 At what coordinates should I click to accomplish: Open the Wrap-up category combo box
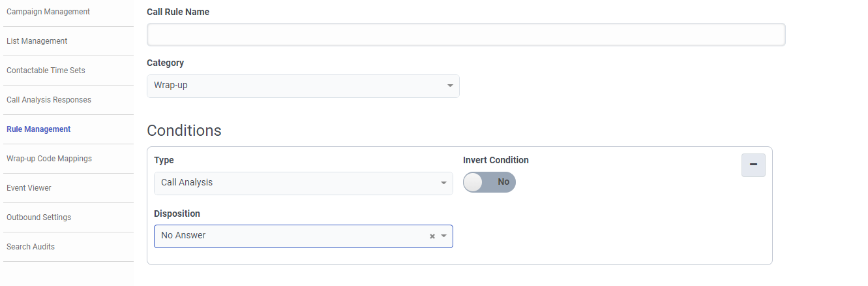pyautogui.click(x=297, y=86)
